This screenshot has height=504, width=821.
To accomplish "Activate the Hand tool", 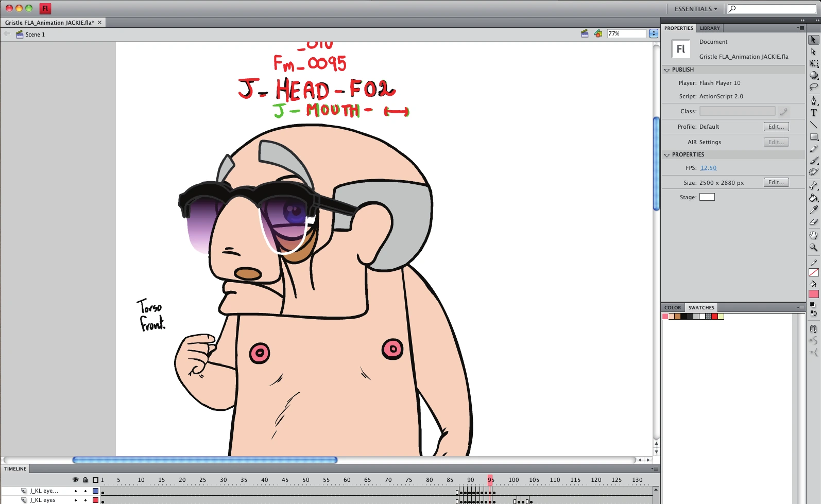I will pos(814,235).
